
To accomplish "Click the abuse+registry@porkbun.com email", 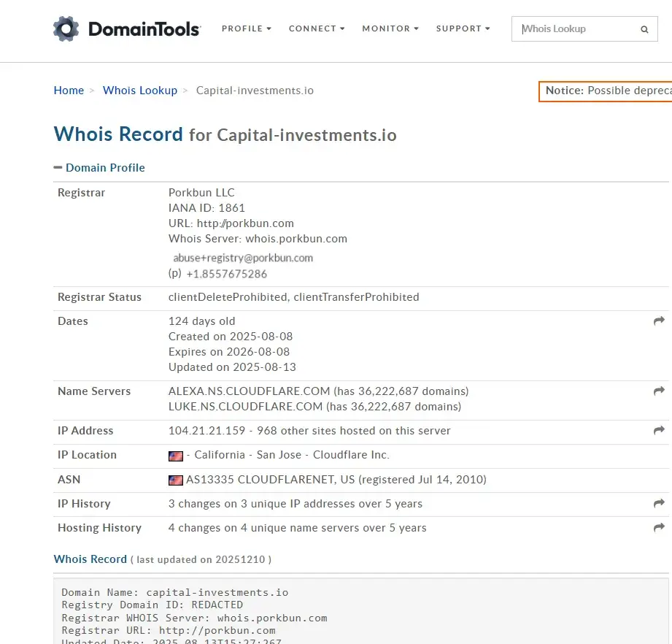I will pyautogui.click(x=243, y=258).
